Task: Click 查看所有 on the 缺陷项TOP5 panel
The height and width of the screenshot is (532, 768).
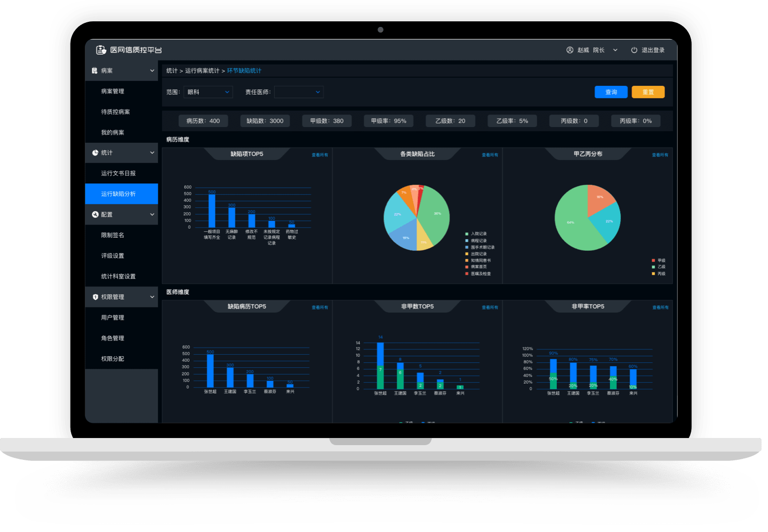Action: click(x=319, y=154)
